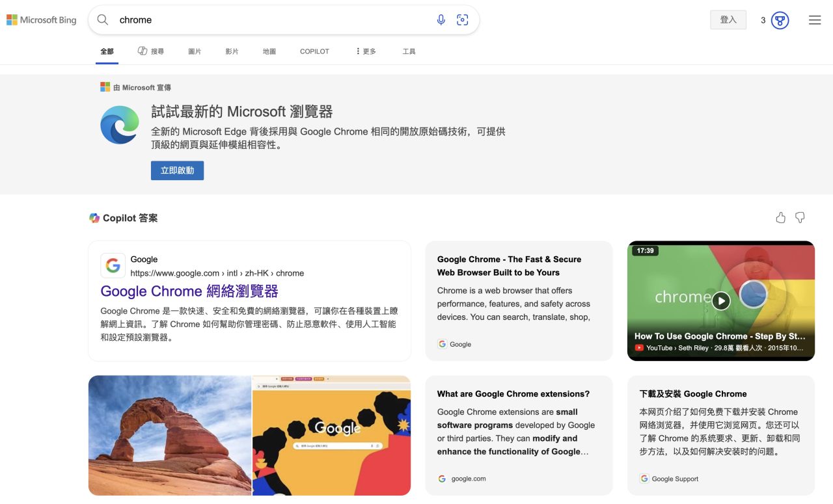Open the Rewards medal icon

click(780, 20)
